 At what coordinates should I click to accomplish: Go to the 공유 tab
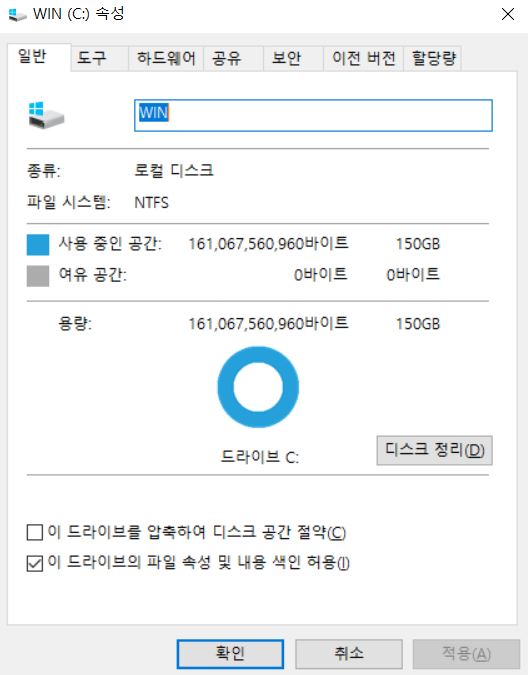233,58
